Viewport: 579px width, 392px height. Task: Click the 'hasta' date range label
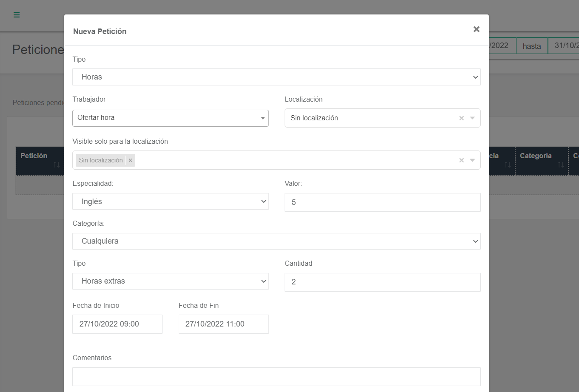531,46
